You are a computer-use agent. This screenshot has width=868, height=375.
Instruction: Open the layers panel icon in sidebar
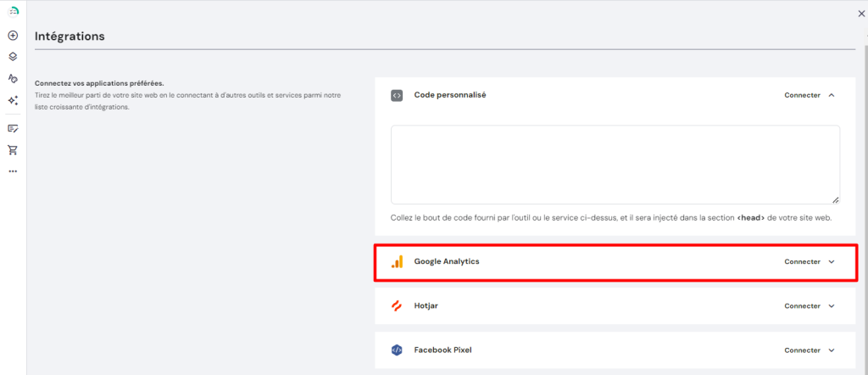[x=13, y=57]
